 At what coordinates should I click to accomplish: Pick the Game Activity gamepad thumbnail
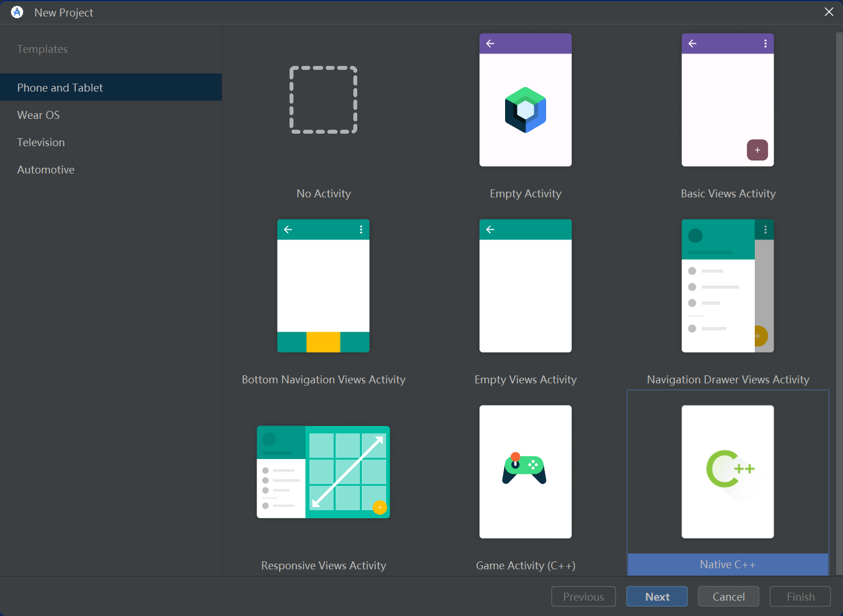[526, 472]
